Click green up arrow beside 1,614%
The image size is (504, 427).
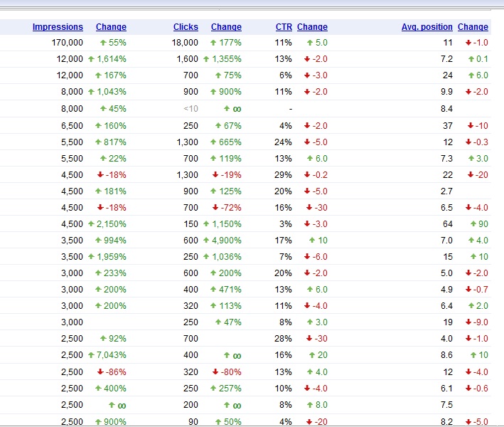tap(91, 59)
